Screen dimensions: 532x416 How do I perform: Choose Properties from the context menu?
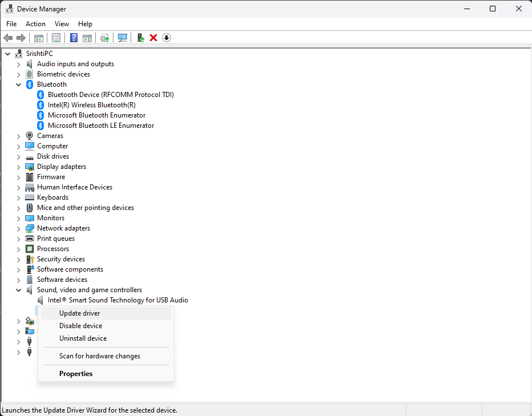tap(106, 374)
